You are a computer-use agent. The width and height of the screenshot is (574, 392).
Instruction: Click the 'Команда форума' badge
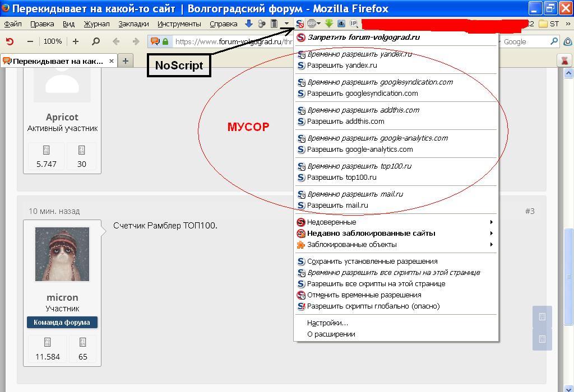pyautogui.click(x=62, y=323)
